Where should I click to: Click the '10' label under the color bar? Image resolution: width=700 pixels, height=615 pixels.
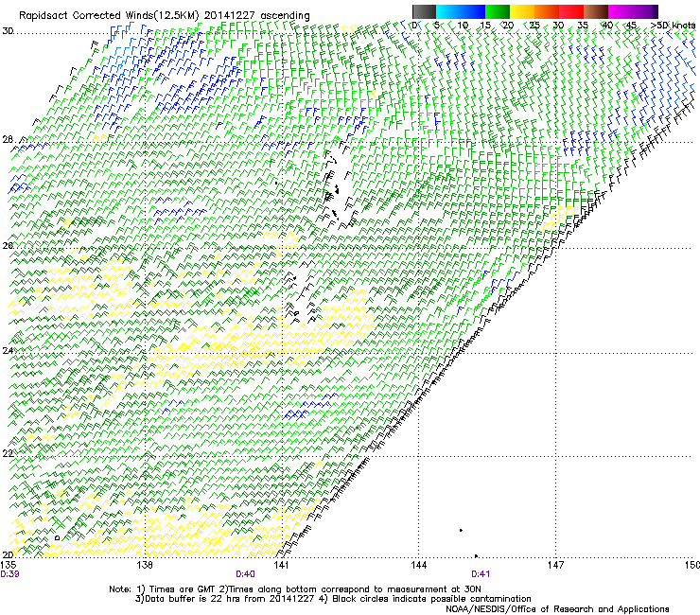(x=463, y=26)
